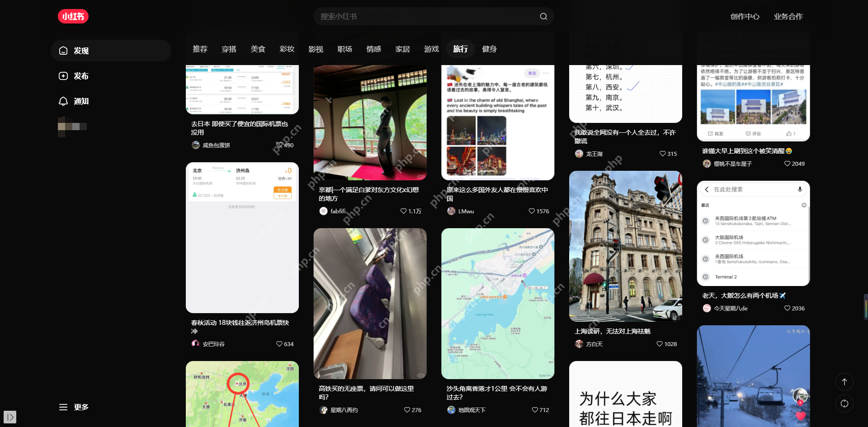Image resolution: width=868 pixels, height=427 pixels.
Task: Open the high-speed train seats photo
Action: point(370,303)
